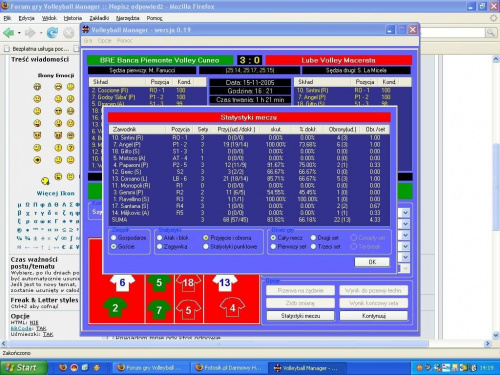500x375 pixels.
Task: Open the Firefox back history dropdown arrow
Action: pyautogui.click(x=19, y=33)
